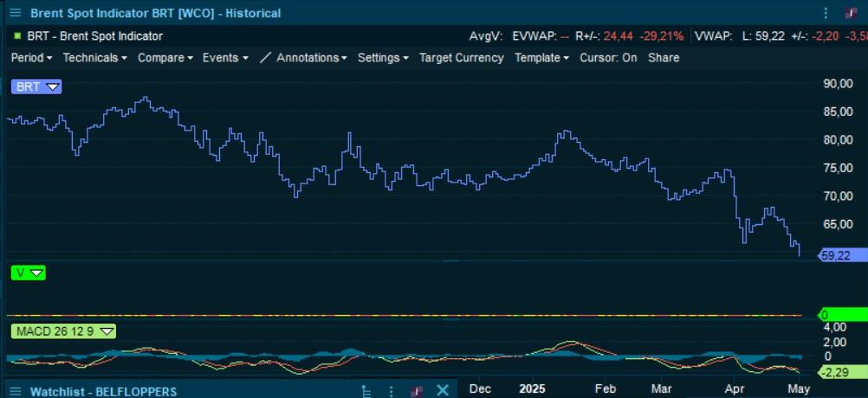Click the pop-out icon in the Watchlist header
The height and width of the screenshot is (398, 868).
pos(418,391)
